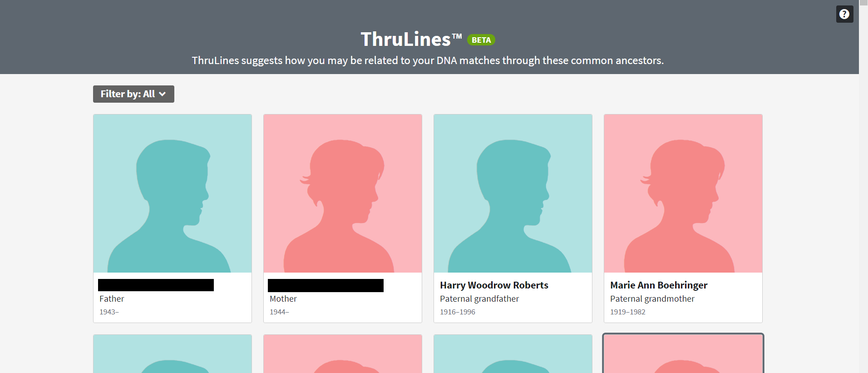Click the Father relationship label
The width and height of the screenshot is (868, 373).
pyautogui.click(x=112, y=299)
